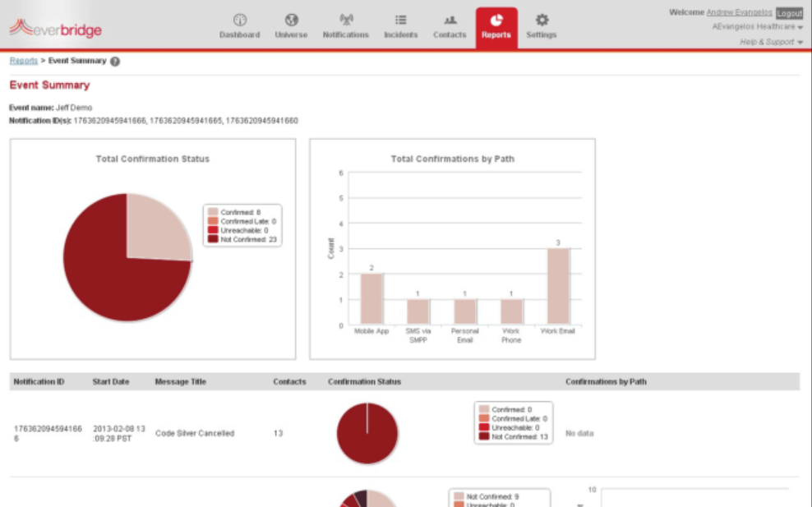Click the Confirmed: 0 legend entry in first row
This screenshot has width=812, height=507.
pyautogui.click(x=505, y=409)
